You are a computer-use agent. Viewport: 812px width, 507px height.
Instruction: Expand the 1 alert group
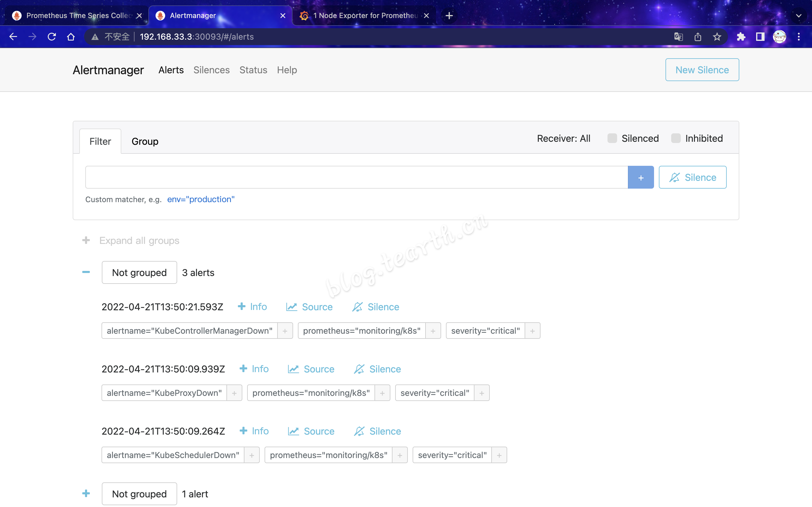(86, 493)
